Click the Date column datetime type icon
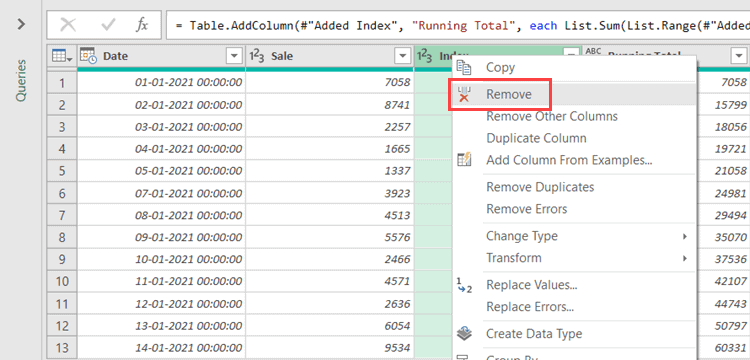Viewport: 750px width, 360px height. (x=88, y=56)
